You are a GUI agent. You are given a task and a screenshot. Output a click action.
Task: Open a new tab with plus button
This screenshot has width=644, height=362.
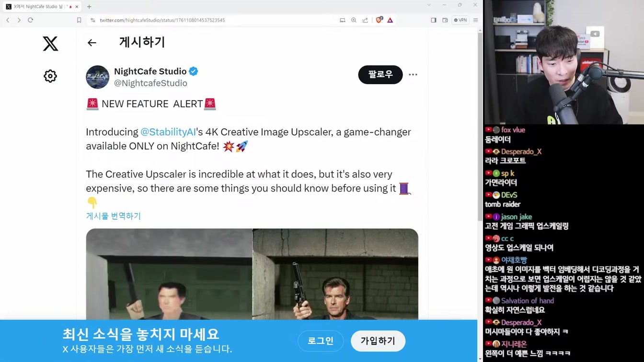pos(89,7)
